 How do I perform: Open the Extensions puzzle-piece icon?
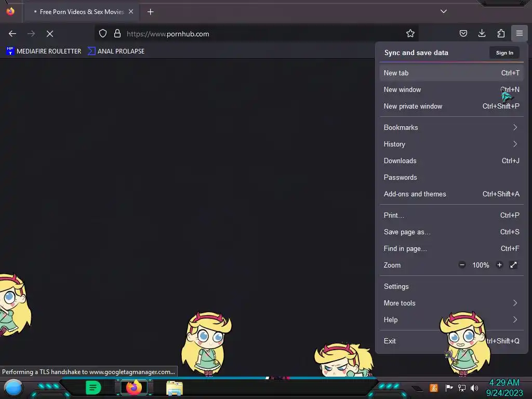tap(501, 33)
